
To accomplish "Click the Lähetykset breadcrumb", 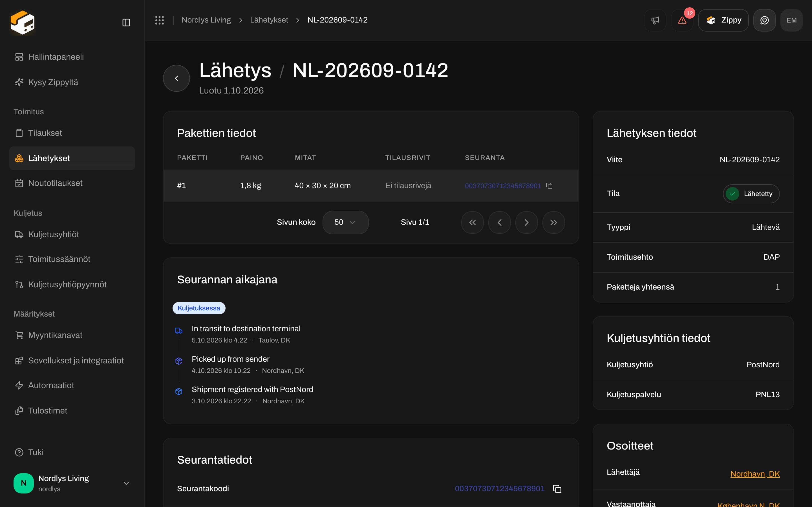I will pos(269,20).
